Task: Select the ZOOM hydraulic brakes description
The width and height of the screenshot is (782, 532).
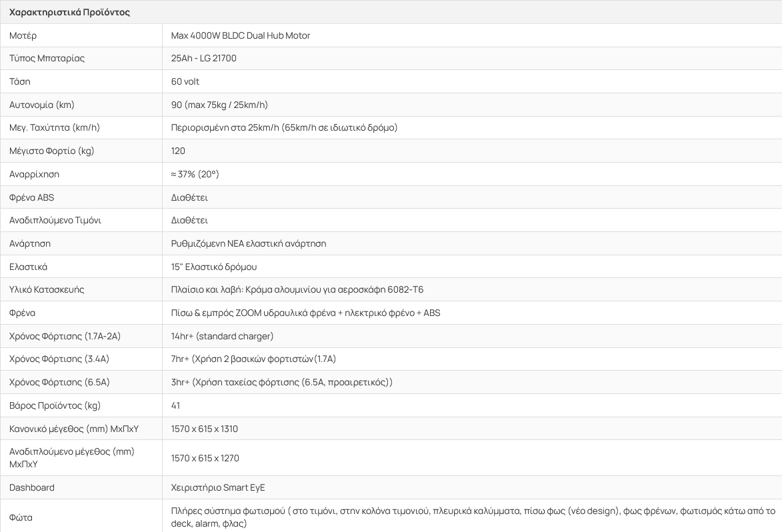Action: [x=305, y=313]
